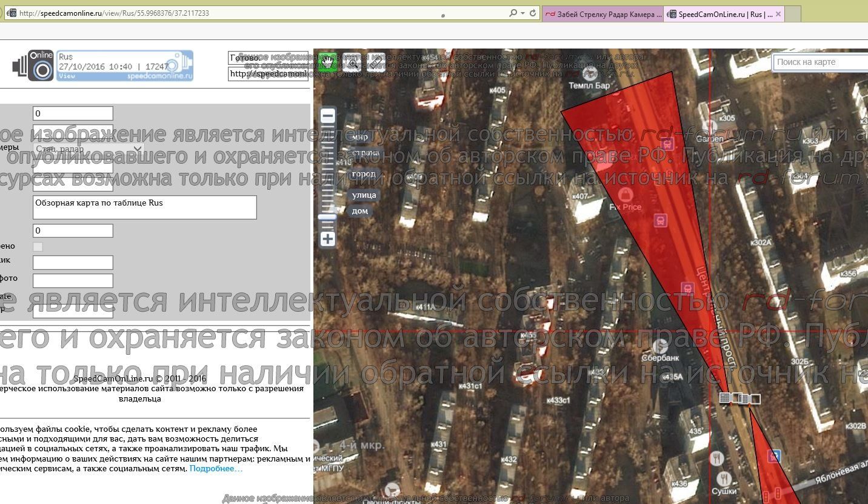Click the Fix Price shop marker
Image resolution: width=868 pixels, height=504 pixels.
pyautogui.click(x=626, y=195)
